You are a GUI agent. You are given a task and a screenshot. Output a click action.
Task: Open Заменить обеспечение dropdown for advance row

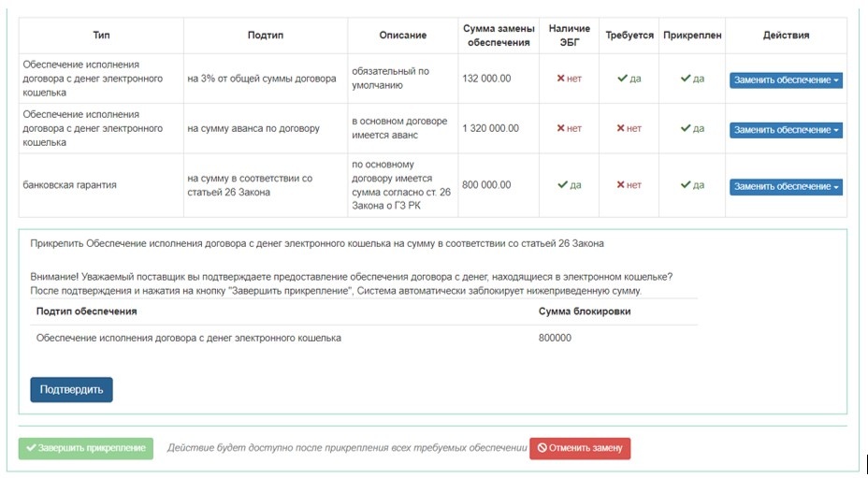pyautogui.click(x=786, y=130)
